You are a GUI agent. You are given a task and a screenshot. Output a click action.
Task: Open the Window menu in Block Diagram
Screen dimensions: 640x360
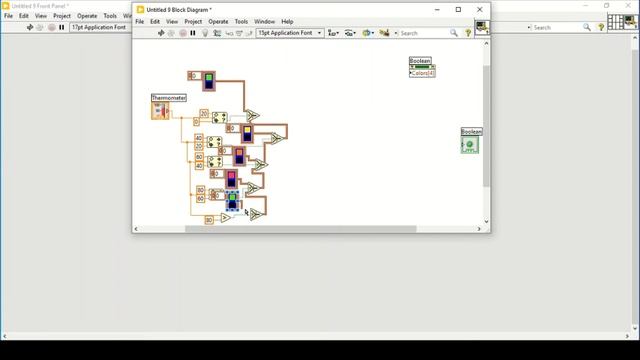point(264,21)
